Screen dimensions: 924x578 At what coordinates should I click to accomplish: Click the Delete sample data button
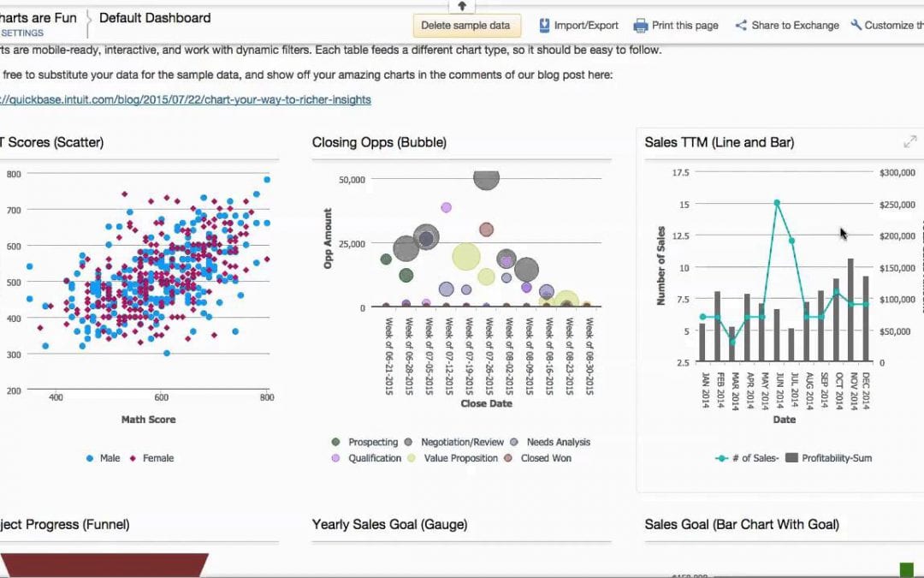point(465,26)
